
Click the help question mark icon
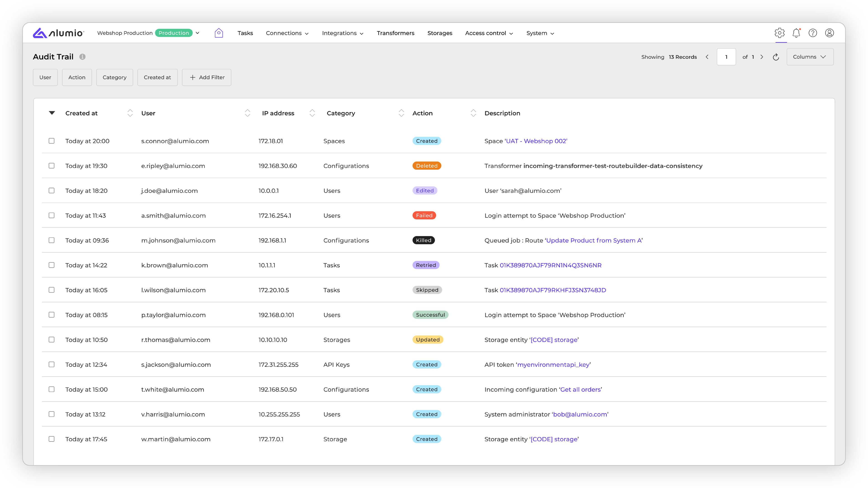[x=812, y=33]
